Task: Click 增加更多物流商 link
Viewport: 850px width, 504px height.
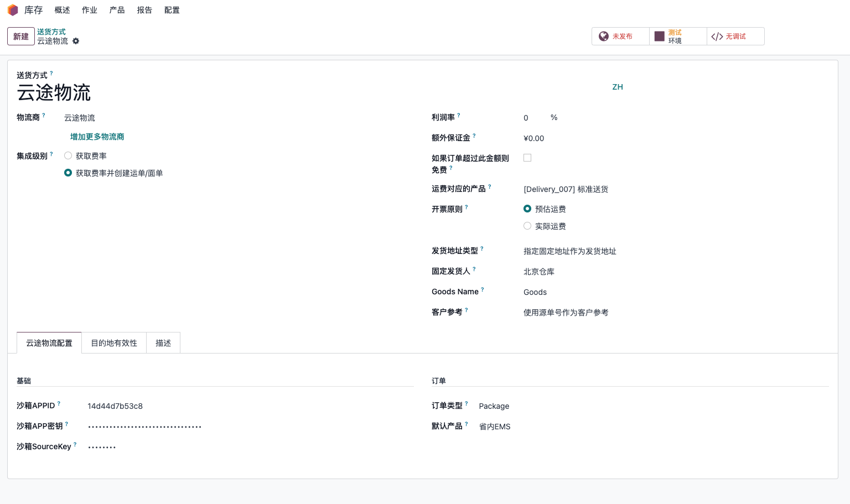Action: (97, 137)
